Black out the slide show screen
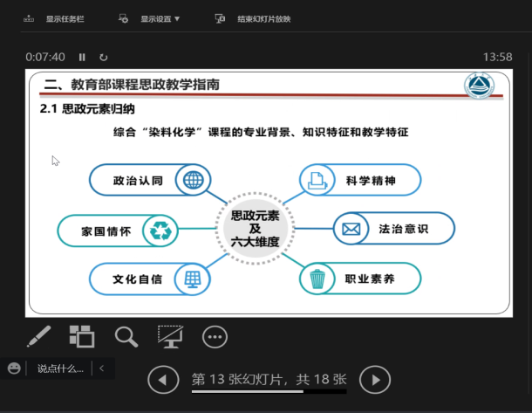This screenshot has width=532, height=413. tap(170, 336)
